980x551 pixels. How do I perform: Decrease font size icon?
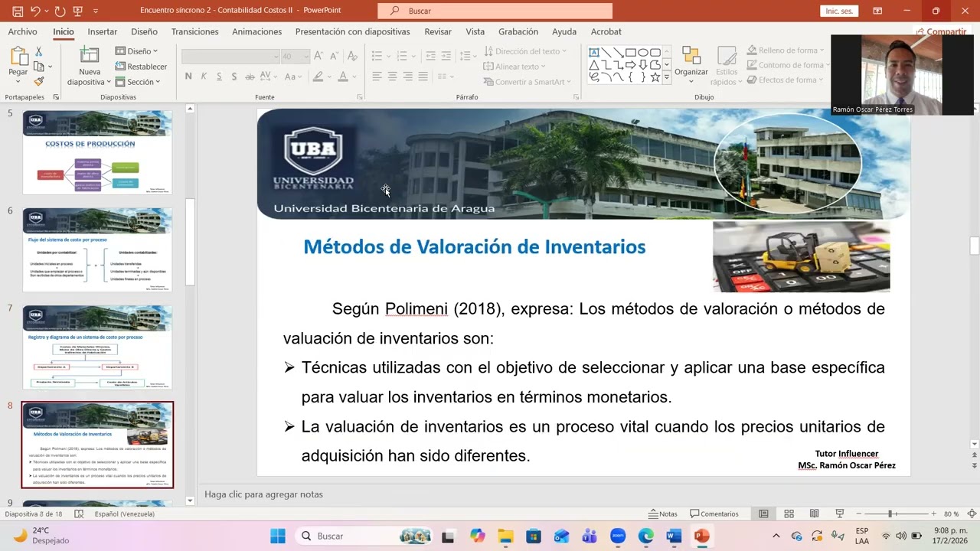334,56
